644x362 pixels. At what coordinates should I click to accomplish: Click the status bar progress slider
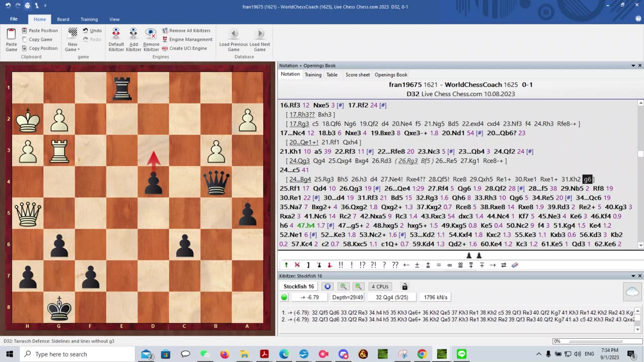click(596, 341)
